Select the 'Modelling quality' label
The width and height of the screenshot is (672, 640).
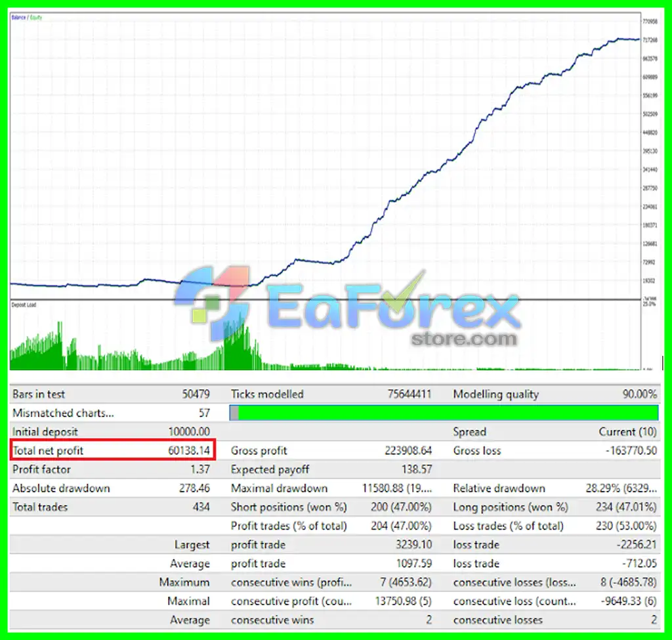pos(496,395)
